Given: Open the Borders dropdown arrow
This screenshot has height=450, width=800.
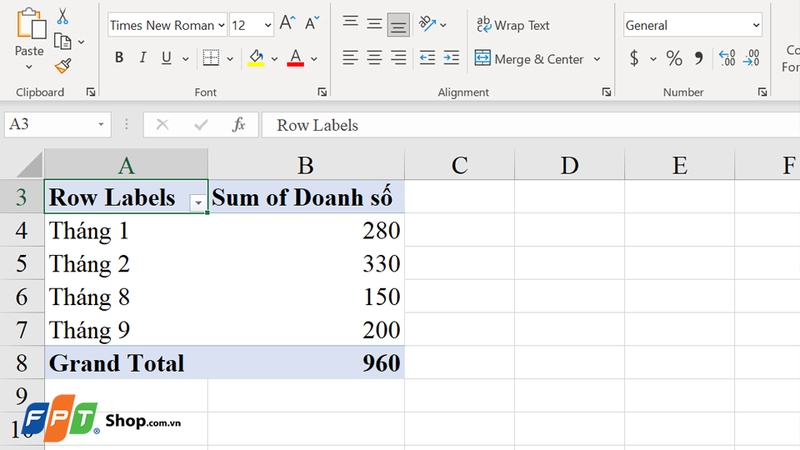Looking at the screenshot, I should [x=230, y=59].
